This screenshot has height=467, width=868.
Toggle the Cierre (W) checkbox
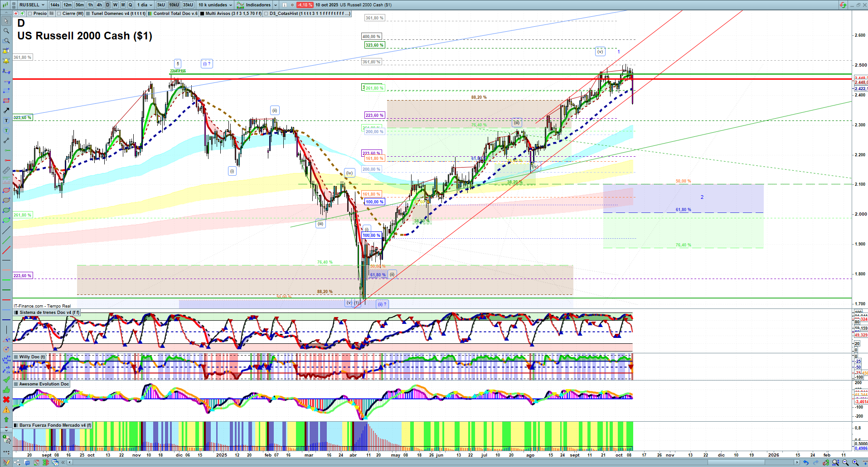[59, 14]
